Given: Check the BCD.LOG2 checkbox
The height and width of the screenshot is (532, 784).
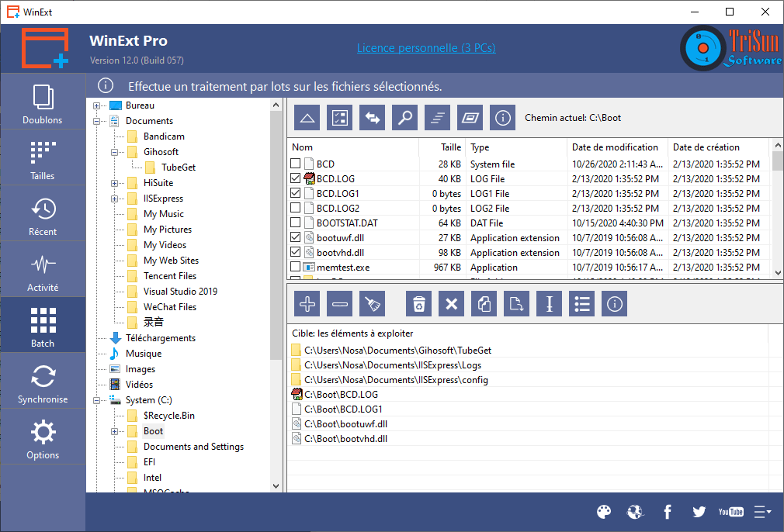Looking at the screenshot, I should pyautogui.click(x=296, y=208).
